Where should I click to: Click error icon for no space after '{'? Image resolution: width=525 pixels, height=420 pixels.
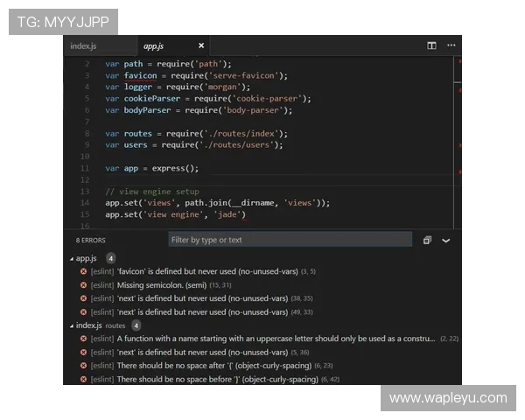pyautogui.click(x=83, y=366)
